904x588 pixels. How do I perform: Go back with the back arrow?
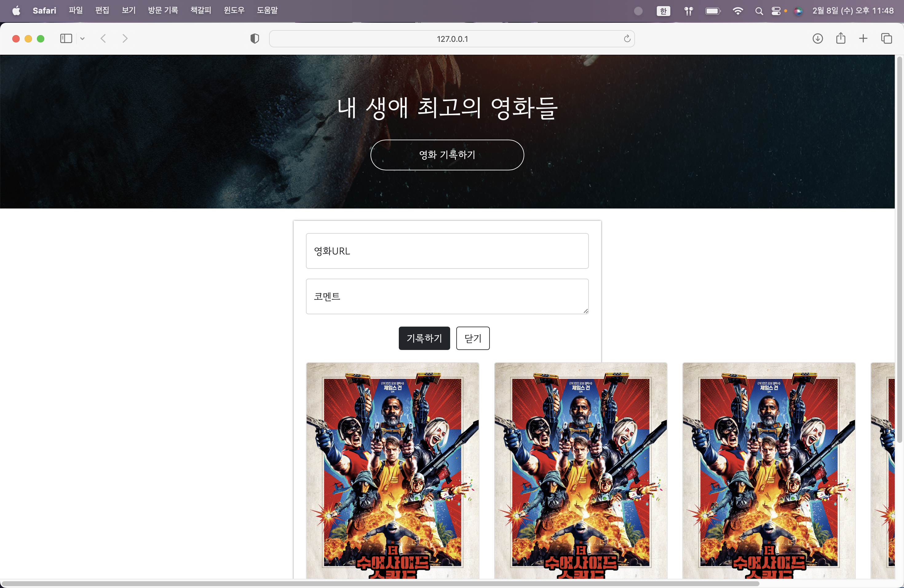click(103, 38)
